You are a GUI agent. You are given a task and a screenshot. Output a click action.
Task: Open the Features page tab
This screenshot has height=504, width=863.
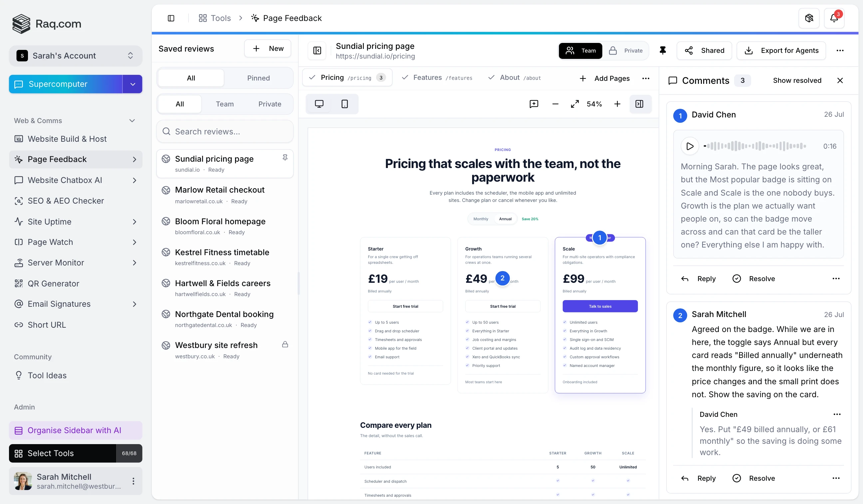click(x=437, y=78)
